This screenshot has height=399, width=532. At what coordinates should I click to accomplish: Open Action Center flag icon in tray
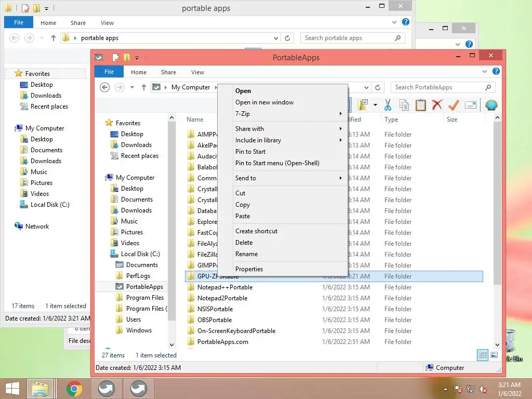(458, 389)
